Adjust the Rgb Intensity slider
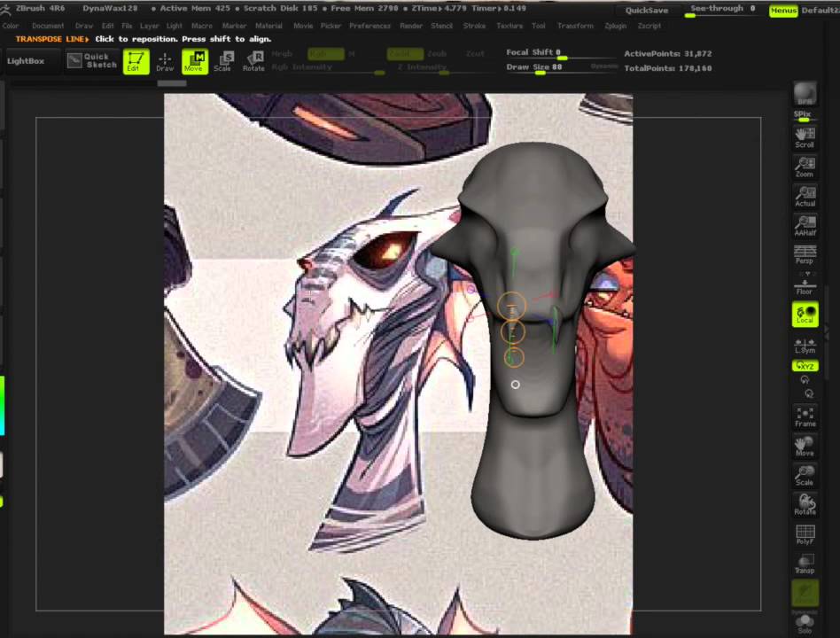Viewport: 840px width, 638px height. coord(328,68)
